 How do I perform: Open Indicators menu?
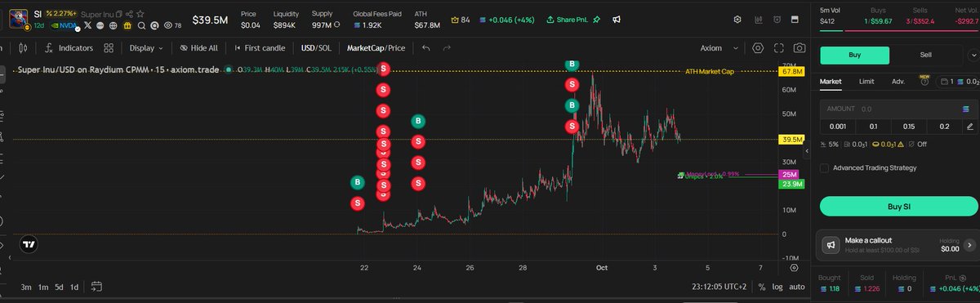(x=69, y=48)
